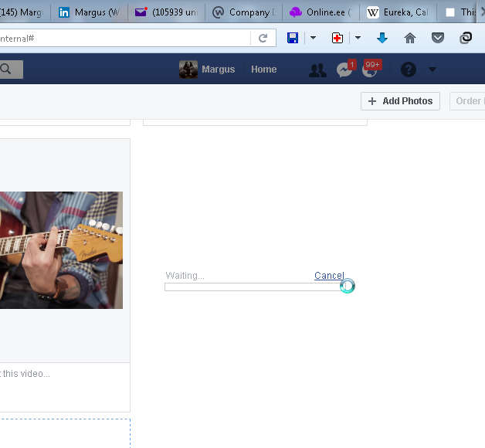Reload the page with the refresh icon
The image size is (485, 448).
point(263,38)
